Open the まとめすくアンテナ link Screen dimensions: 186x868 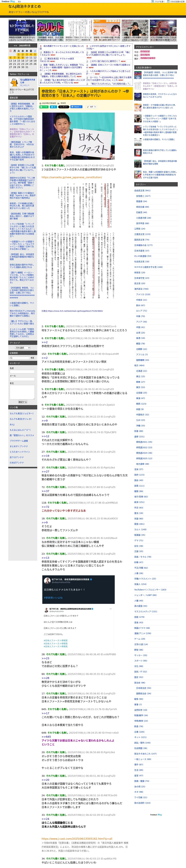[19, 446]
